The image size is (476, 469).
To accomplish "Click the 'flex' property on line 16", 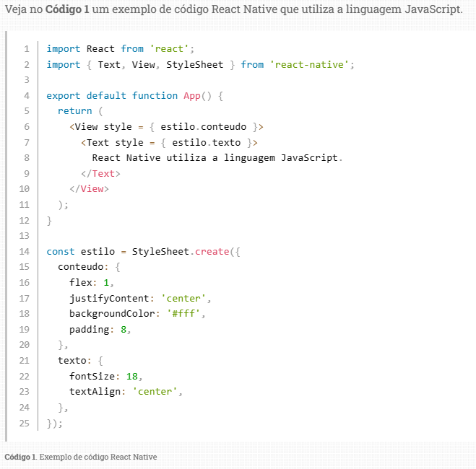I will point(80,282).
